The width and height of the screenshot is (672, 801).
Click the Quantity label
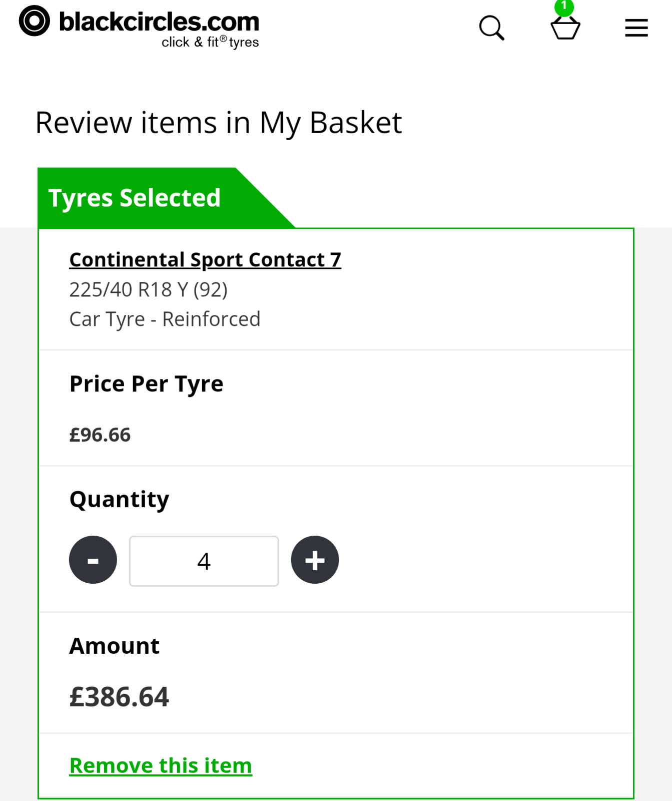119,500
